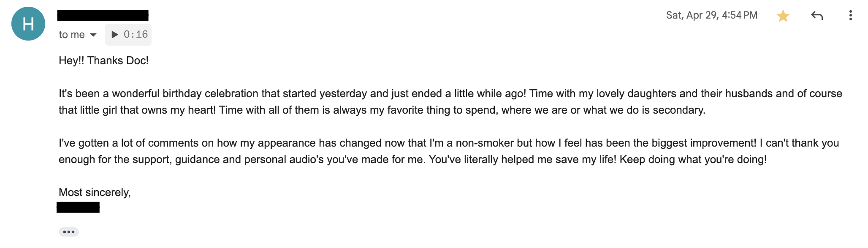Open the three-dot more options menu
This screenshot has height=248, width=868.
click(850, 16)
